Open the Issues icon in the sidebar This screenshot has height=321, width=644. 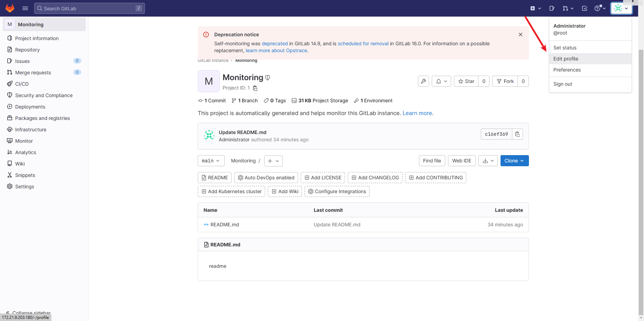10,61
